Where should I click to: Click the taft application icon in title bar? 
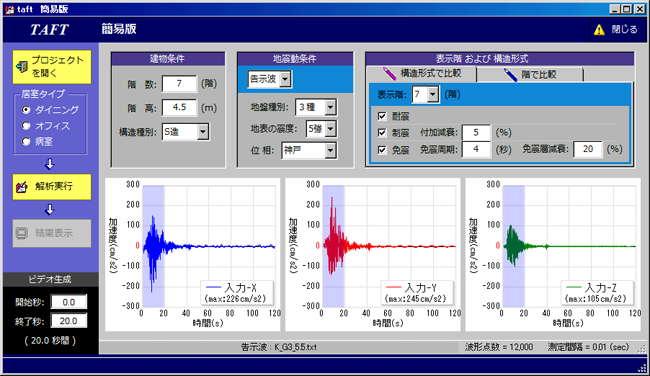(x=9, y=9)
